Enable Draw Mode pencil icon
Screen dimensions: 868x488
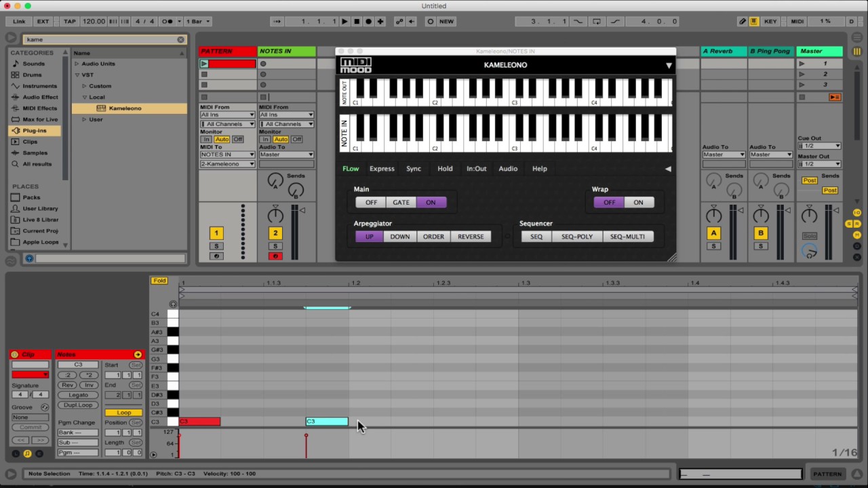(x=742, y=22)
